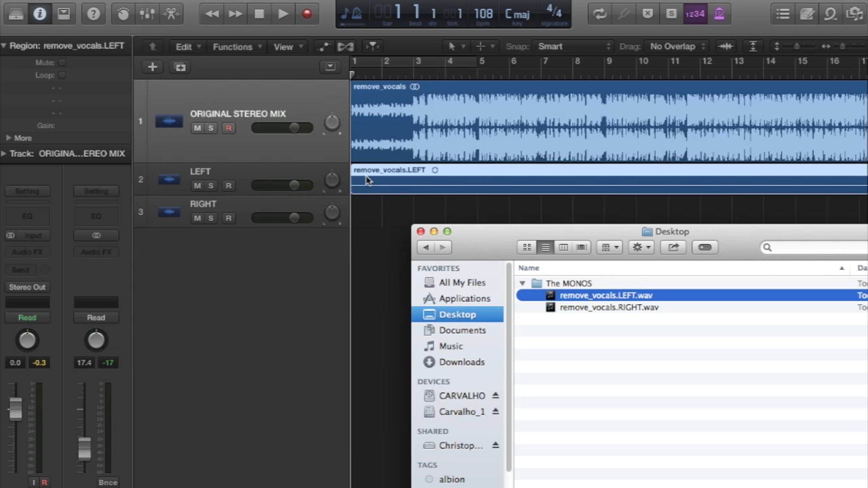Toggle the Cycle loop mode icon
The width and height of the screenshot is (868, 488).
(599, 14)
